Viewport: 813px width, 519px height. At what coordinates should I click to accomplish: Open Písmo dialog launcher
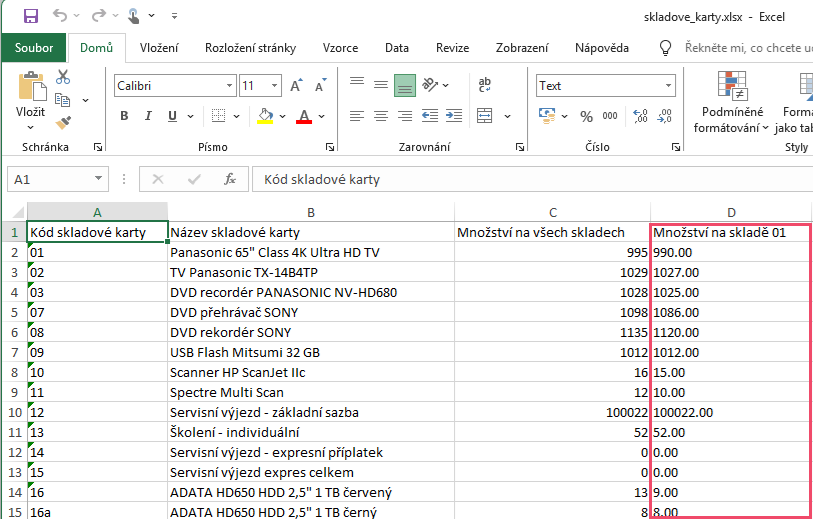[x=330, y=148]
